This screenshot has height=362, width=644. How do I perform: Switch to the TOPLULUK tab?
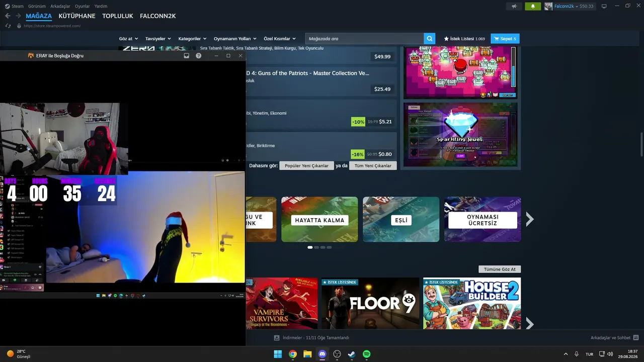click(118, 16)
